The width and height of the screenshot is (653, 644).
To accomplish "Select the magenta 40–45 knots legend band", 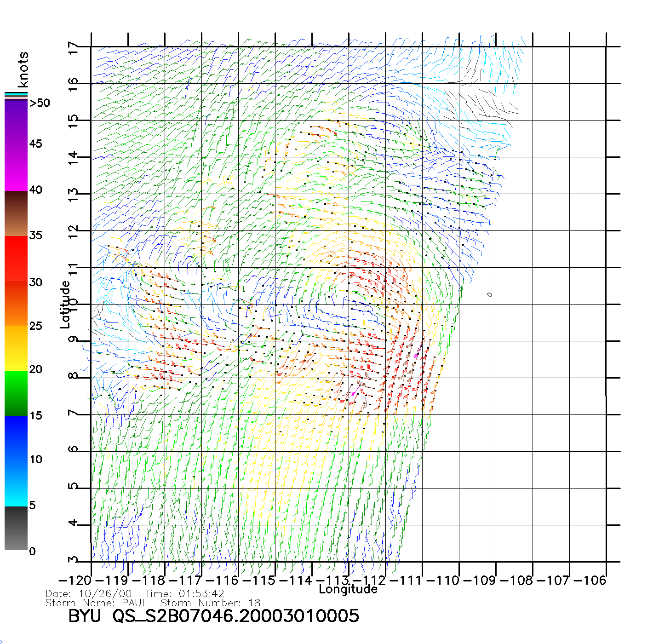I will pos(16,168).
